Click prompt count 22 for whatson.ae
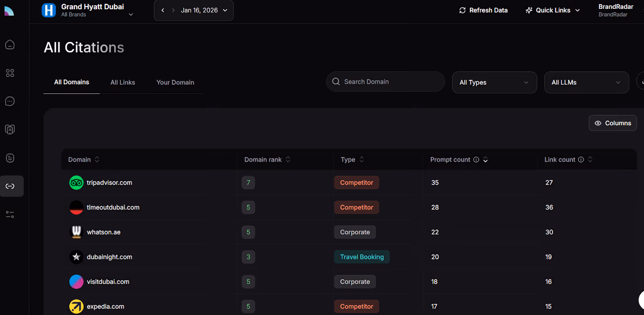Image resolution: width=644 pixels, height=315 pixels. pyautogui.click(x=435, y=232)
